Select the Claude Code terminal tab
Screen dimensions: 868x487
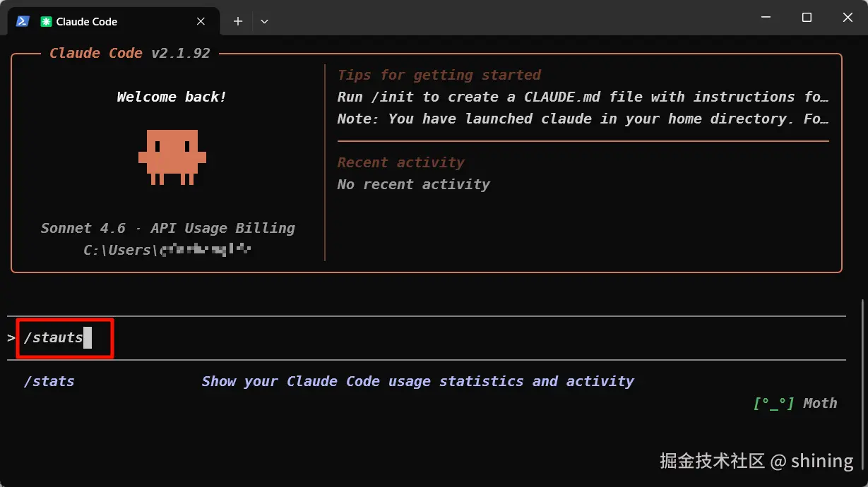tap(113, 21)
